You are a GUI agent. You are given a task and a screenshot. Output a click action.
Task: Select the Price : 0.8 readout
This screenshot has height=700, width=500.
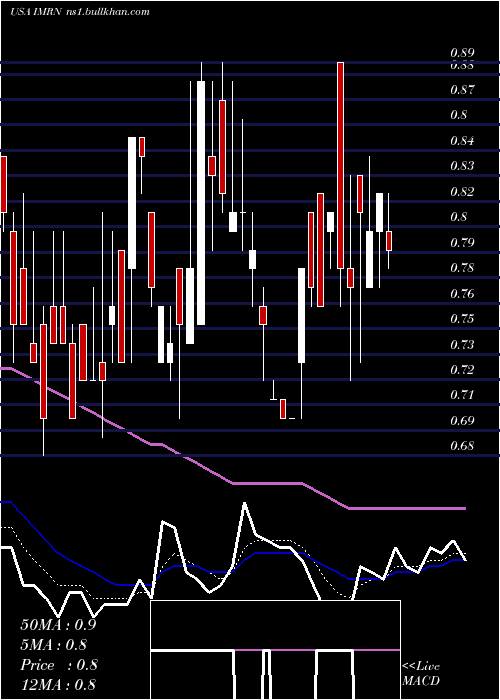[58, 665]
